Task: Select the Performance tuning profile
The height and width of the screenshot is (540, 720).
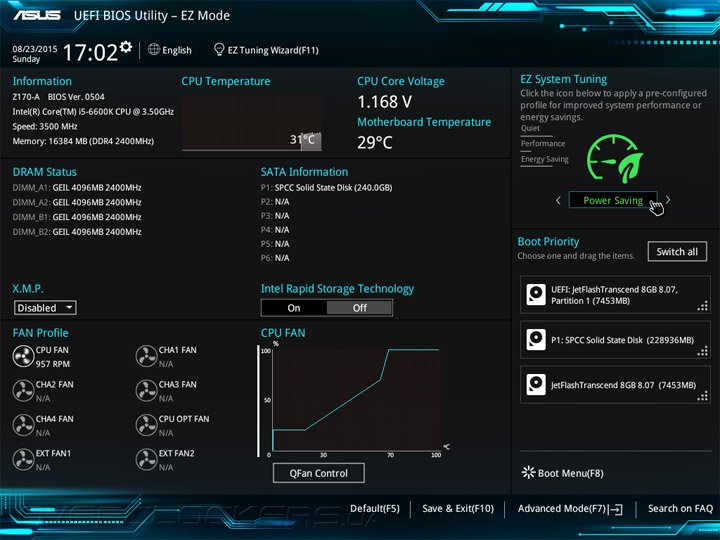Action: pos(543,144)
